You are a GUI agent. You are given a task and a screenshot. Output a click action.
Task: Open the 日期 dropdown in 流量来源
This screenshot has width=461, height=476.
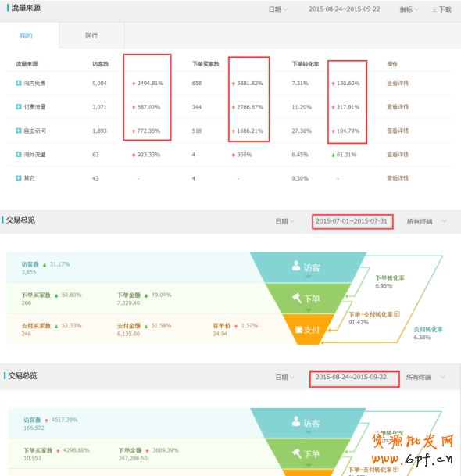[x=278, y=9]
